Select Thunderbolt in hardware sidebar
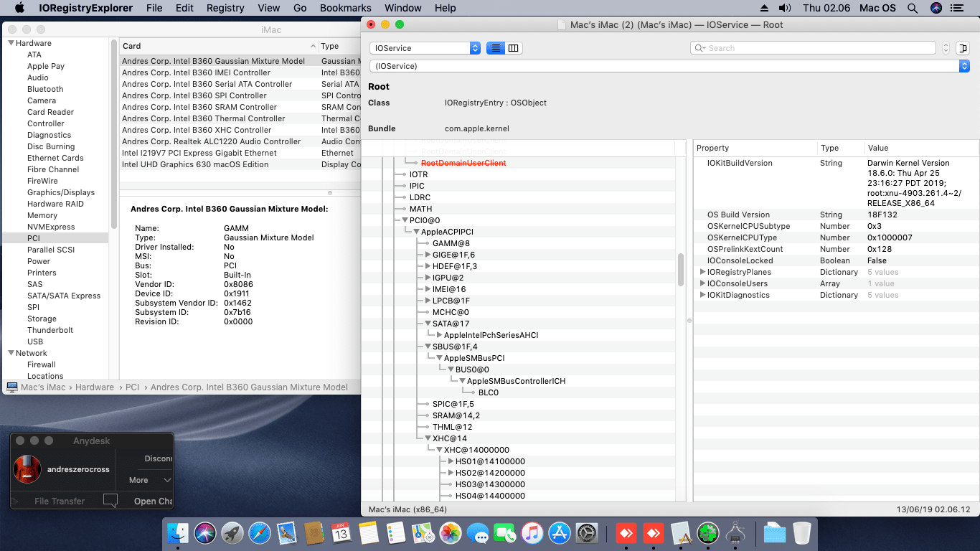The height and width of the screenshot is (551, 980). tap(50, 330)
